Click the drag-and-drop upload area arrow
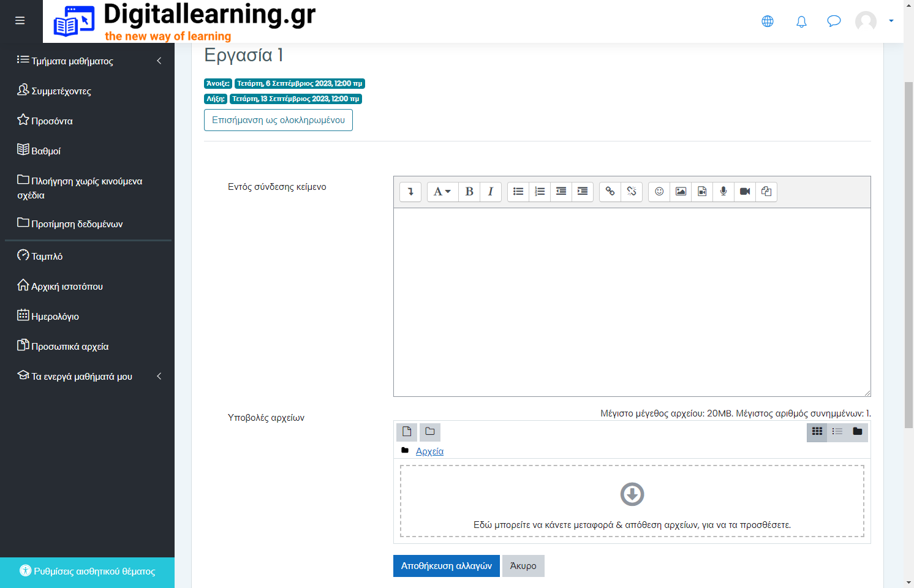 [x=632, y=494]
